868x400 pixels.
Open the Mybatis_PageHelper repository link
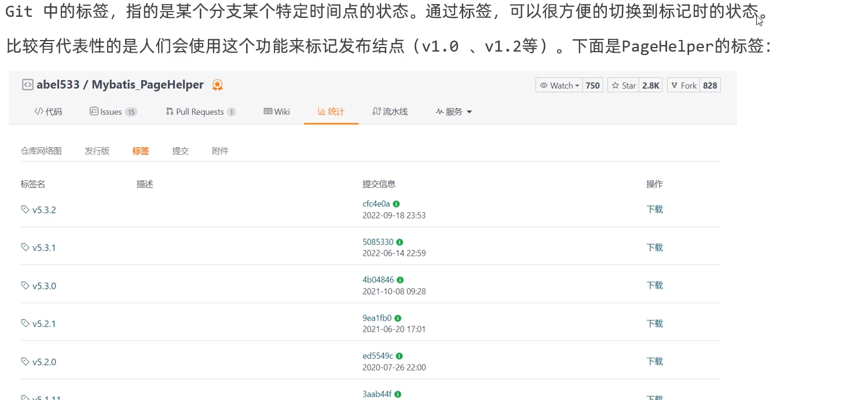[x=148, y=85]
